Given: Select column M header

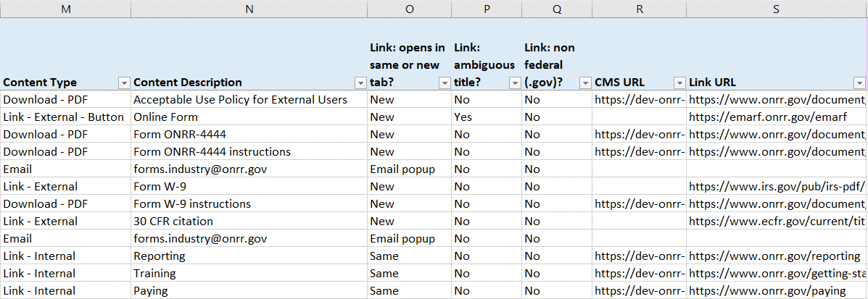Looking at the screenshot, I should click(66, 9).
